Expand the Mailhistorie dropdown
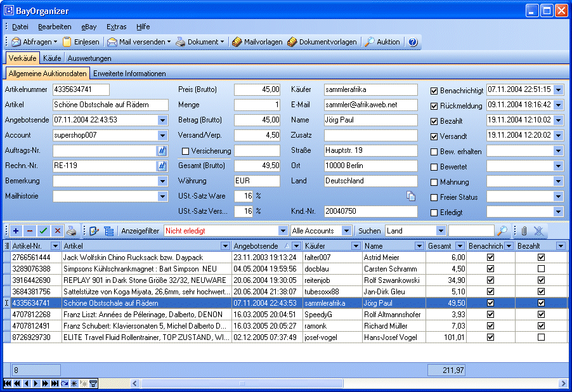 pos(163,197)
